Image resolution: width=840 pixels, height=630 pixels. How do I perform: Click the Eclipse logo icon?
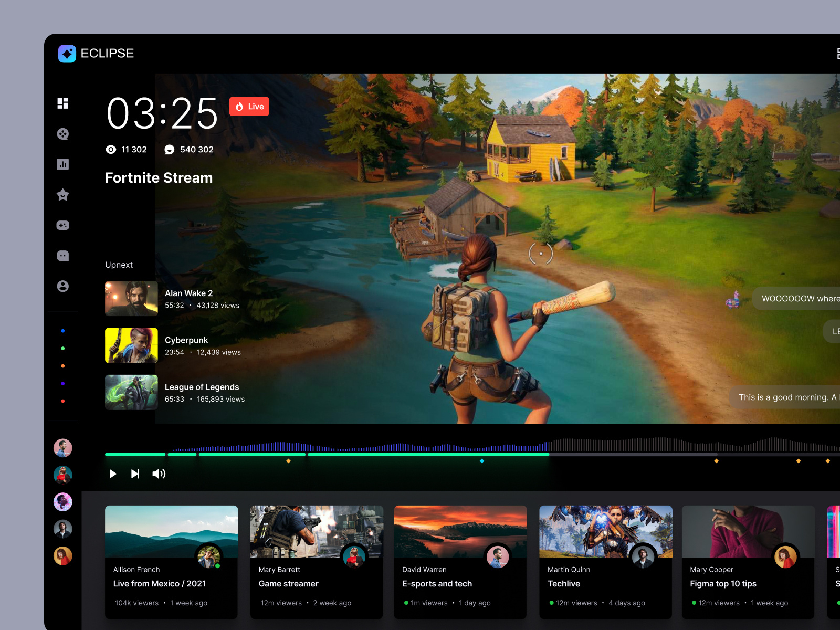(67, 54)
